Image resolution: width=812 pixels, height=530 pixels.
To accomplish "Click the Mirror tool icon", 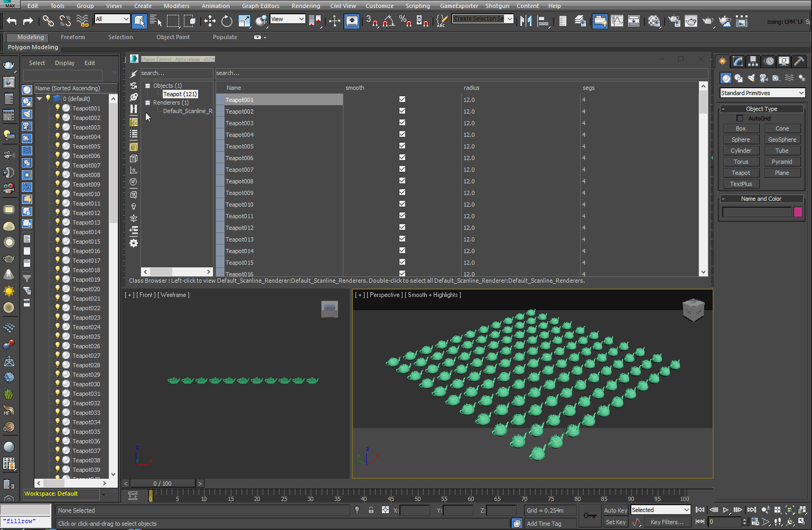I will click(x=526, y=21).
